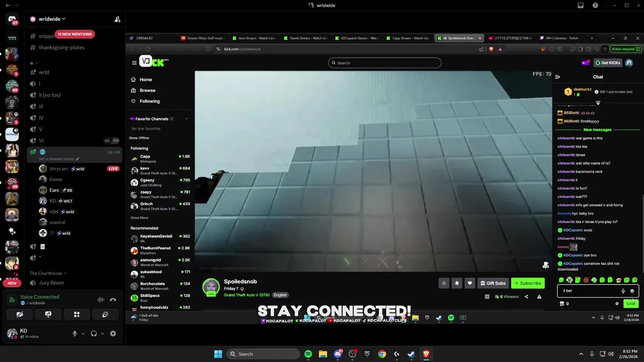Open thanksgiving-plates text channel
This screenshot has height=362, width=644.
tap(62, 47)
